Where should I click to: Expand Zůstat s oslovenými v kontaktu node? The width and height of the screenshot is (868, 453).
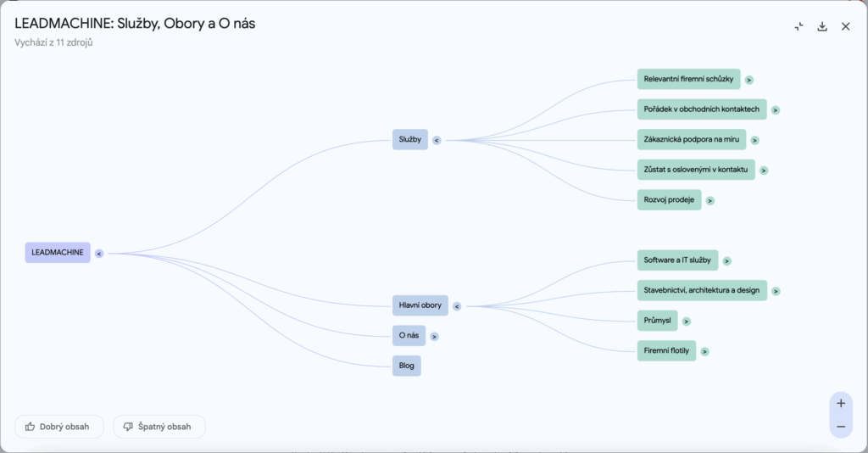pos(764,171)
